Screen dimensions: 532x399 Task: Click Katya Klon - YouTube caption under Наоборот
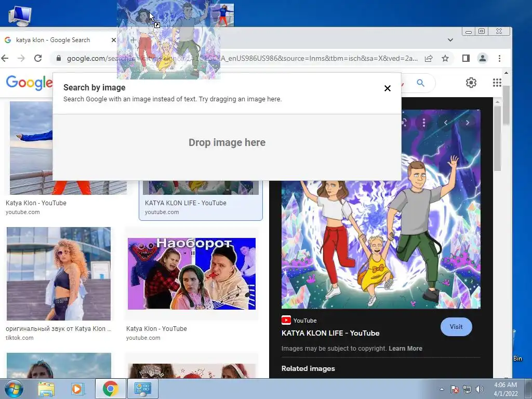156,328
